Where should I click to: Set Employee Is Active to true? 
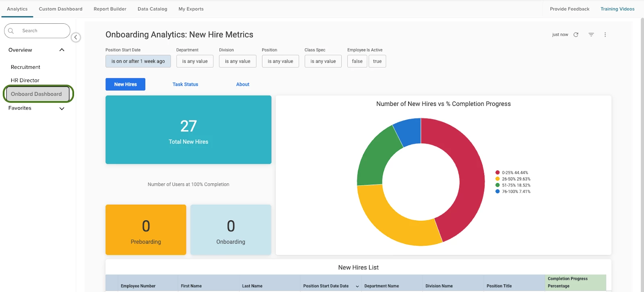coord(377,61)
